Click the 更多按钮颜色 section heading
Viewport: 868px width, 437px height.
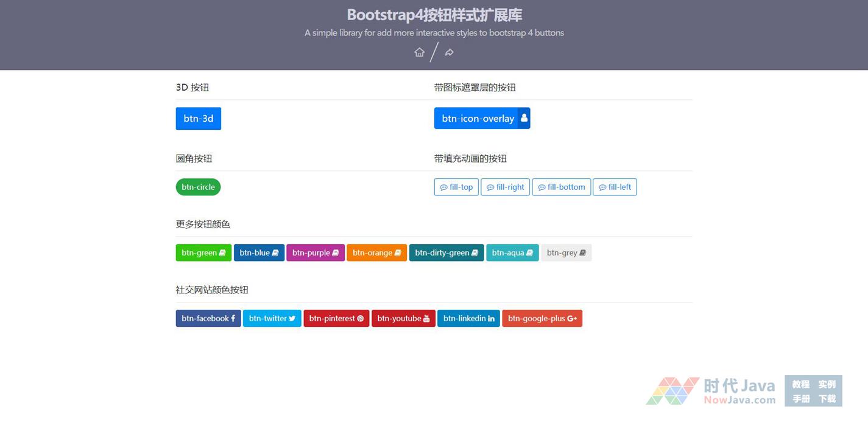point(203,224)
